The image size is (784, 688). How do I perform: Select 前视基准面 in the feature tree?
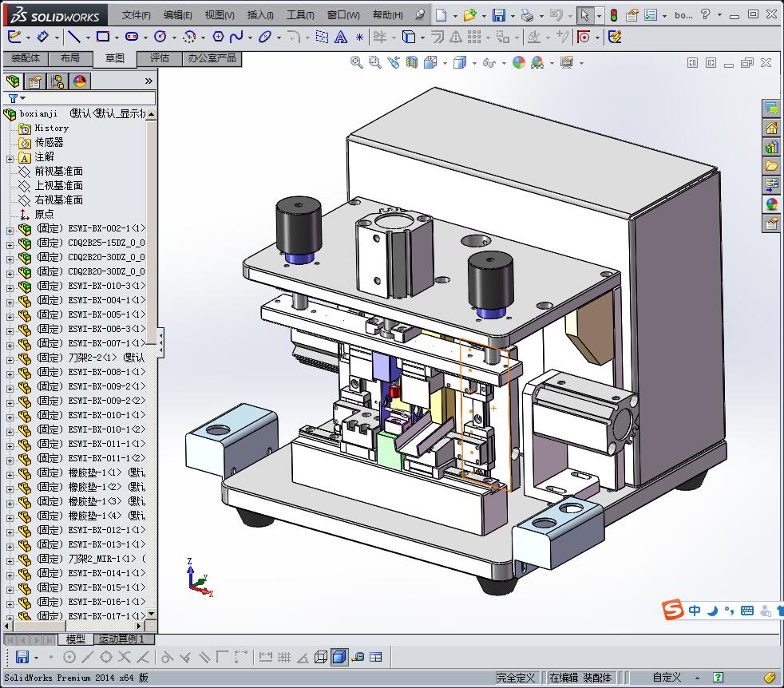click(x=58, y=172)
